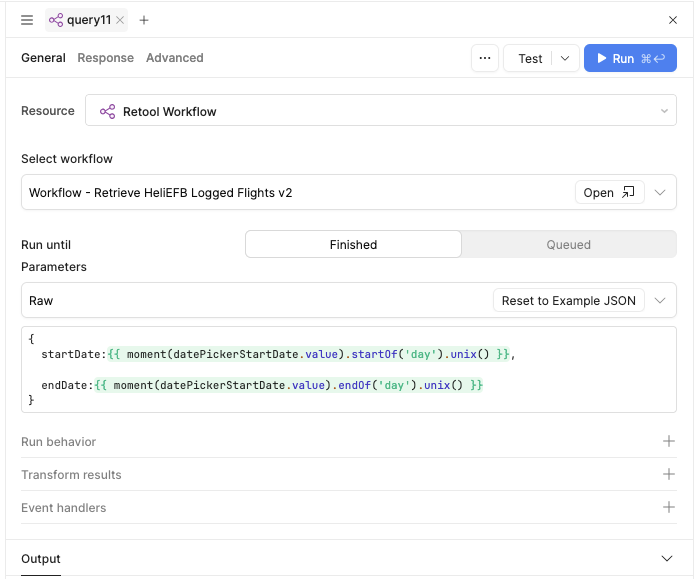Select Queued run until option
Viewport: 694px width, 579px height.
pos(568,245)
